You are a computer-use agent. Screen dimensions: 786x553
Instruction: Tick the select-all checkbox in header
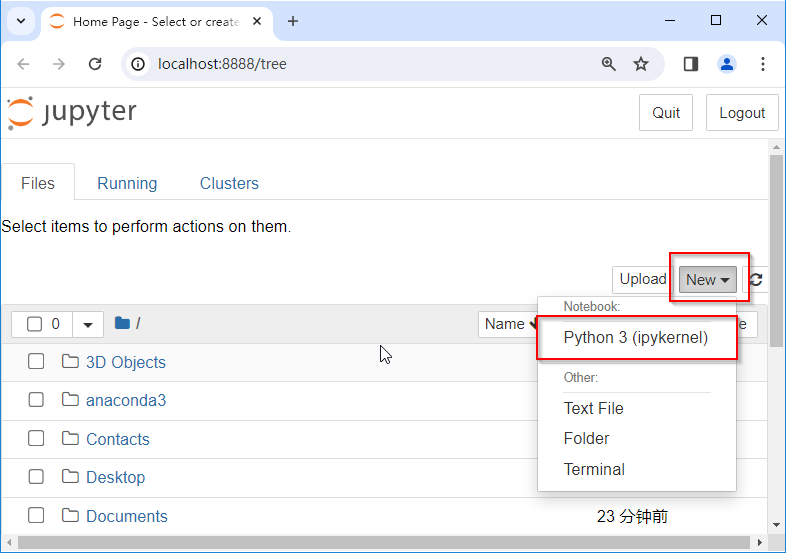[x=34, y=324]
